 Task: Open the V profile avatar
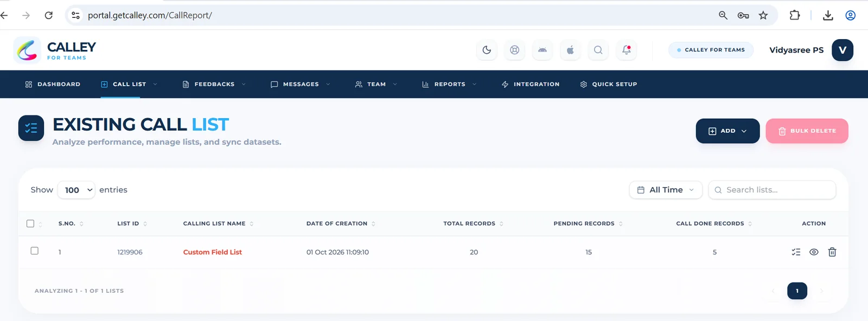(x=843, y=50)
